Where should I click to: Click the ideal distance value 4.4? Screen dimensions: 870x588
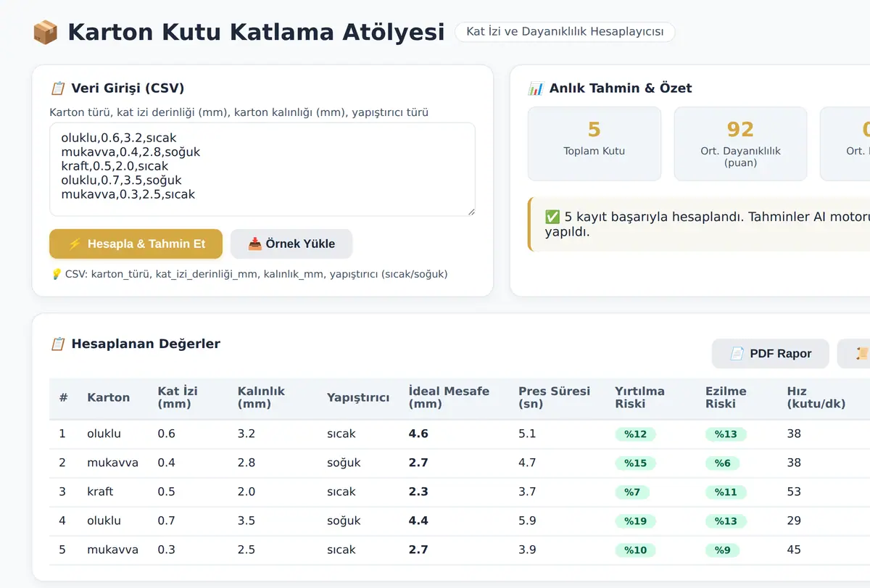pyautogui.click(x=418, y=521)
